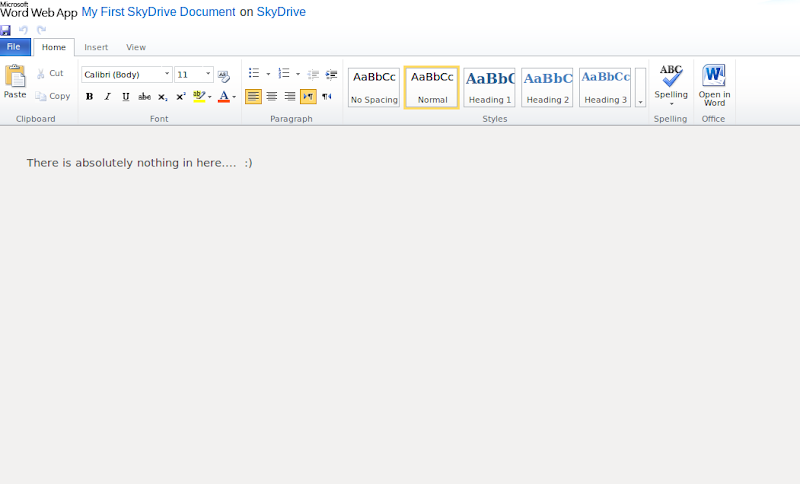Align text left
This screenshot has height=484, width=800.
[x=254, y=96]
